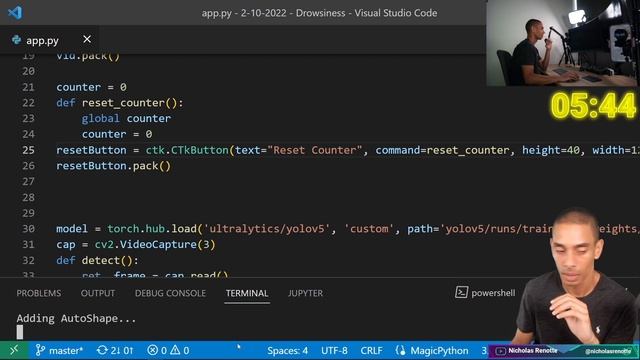Open the PROBLEMS panel tab
The image size is (640, 360).
click(x=39, y=293)
